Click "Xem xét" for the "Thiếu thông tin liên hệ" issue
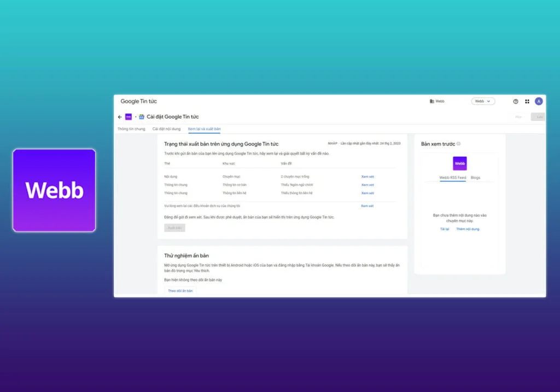 (x=367, y=193)
